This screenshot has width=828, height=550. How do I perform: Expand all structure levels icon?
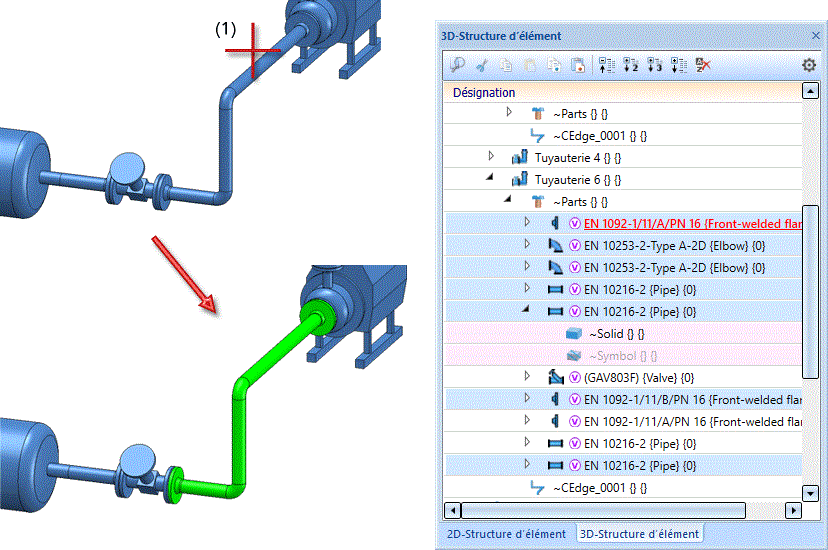679,65
